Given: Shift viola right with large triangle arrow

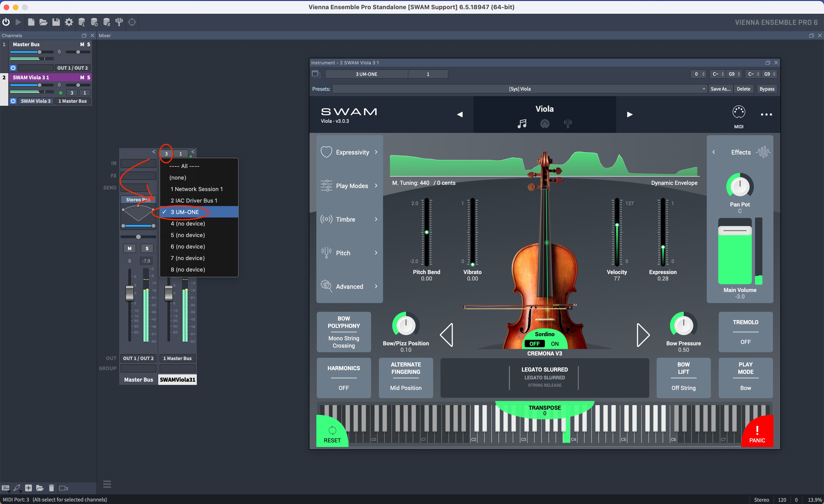Looking at the screenshot, I should click(643, 335).
